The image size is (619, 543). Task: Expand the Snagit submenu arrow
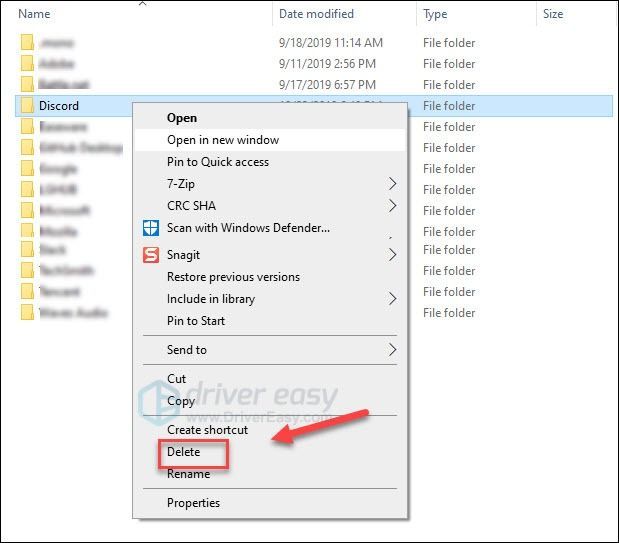[392, 255]
